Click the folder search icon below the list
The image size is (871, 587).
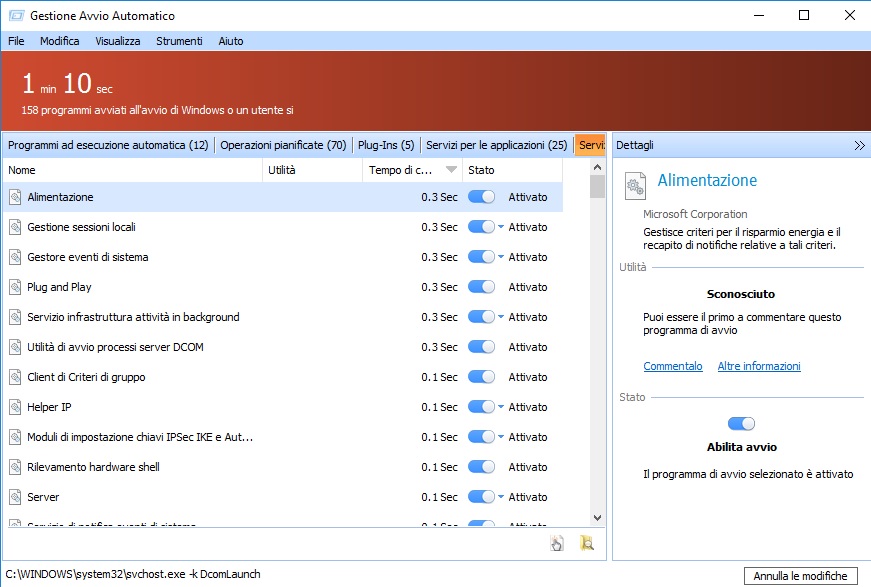click(587, 543)
